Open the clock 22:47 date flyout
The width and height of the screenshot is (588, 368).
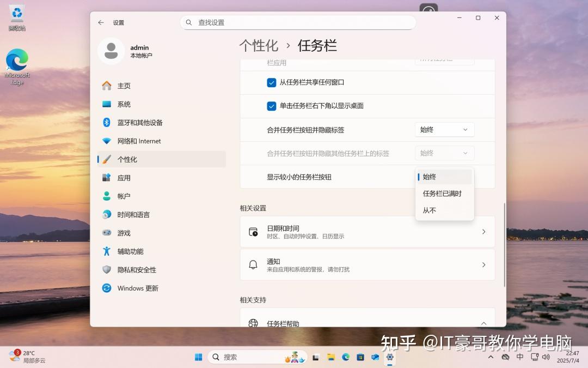click(x=568, y=357)
